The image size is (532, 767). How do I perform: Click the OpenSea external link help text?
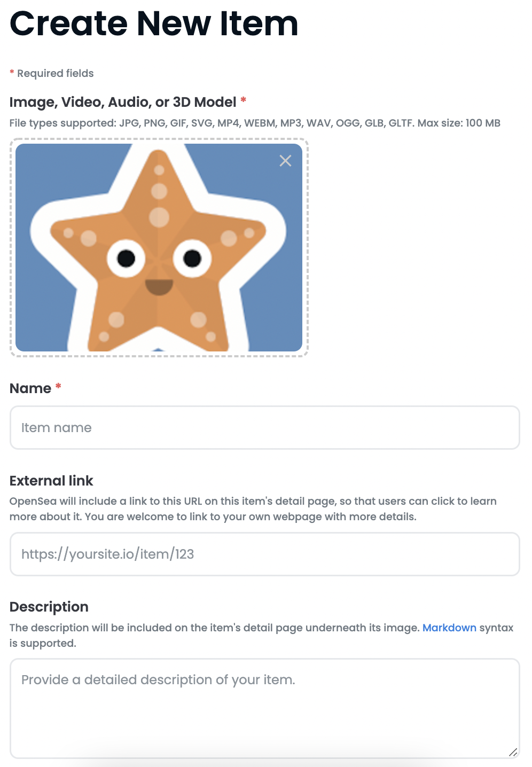pos(253,509)
